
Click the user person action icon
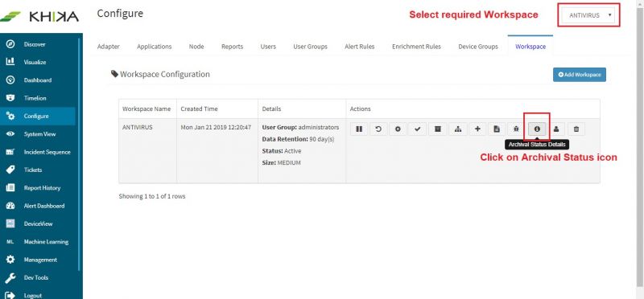556,129
